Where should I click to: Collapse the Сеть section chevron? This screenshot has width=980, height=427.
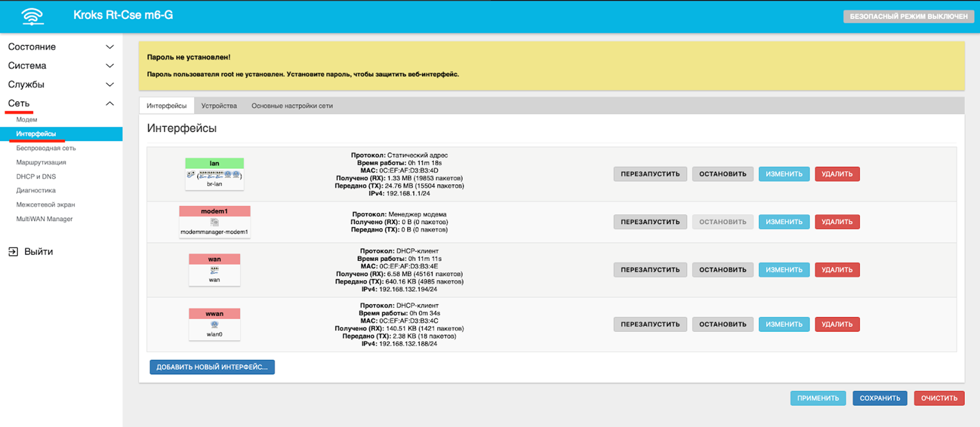tap(110, 104)
